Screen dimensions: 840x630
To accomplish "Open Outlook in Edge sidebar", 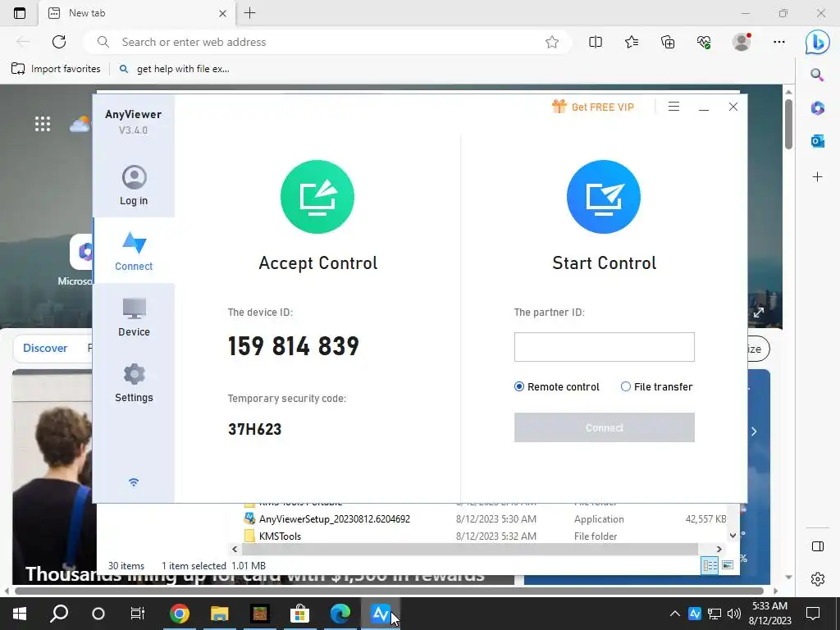I will point(817,141).
